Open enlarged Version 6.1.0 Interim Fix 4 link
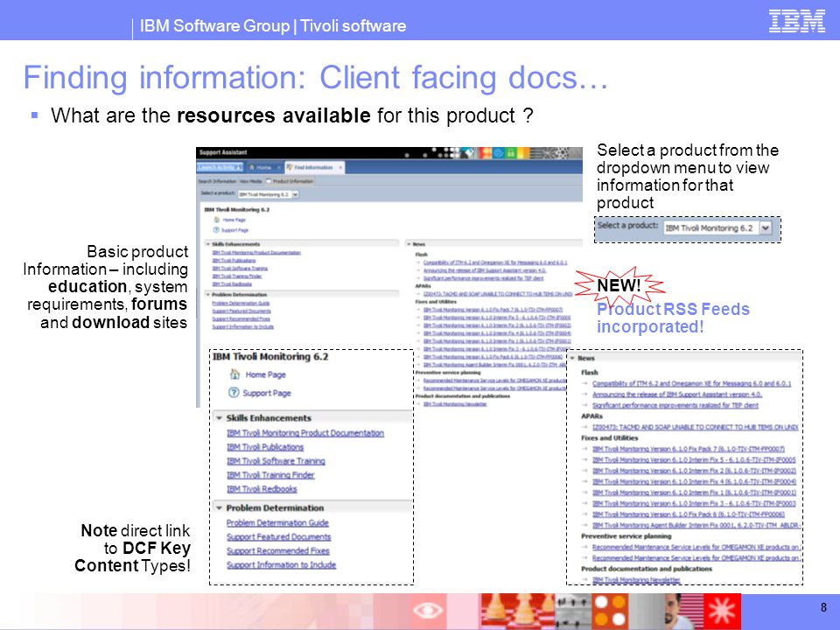 [694, 481]
